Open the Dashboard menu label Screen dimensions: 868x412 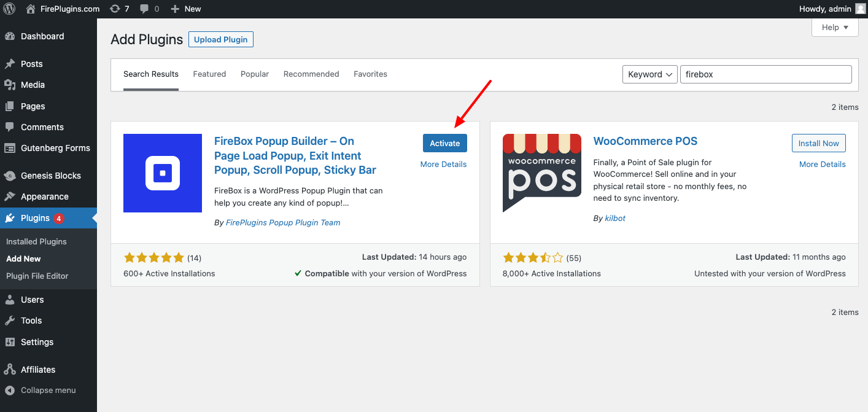coord(42,36)
